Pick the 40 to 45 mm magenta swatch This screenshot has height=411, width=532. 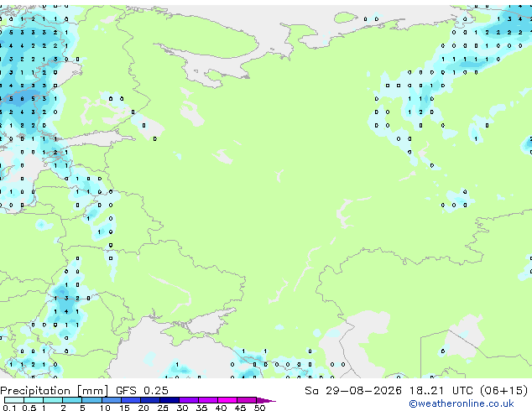coord(227,400)
